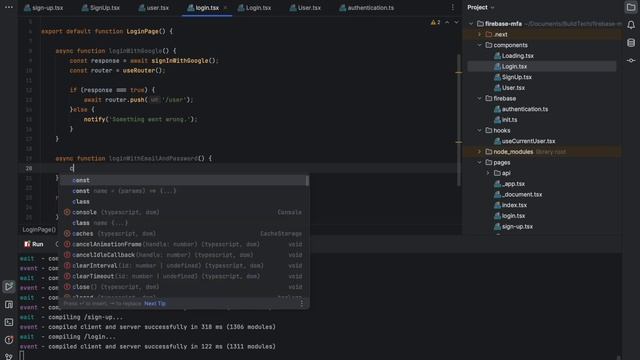Click the warnings indicator in the editor
640x360 pixels.
coord(435,22)
